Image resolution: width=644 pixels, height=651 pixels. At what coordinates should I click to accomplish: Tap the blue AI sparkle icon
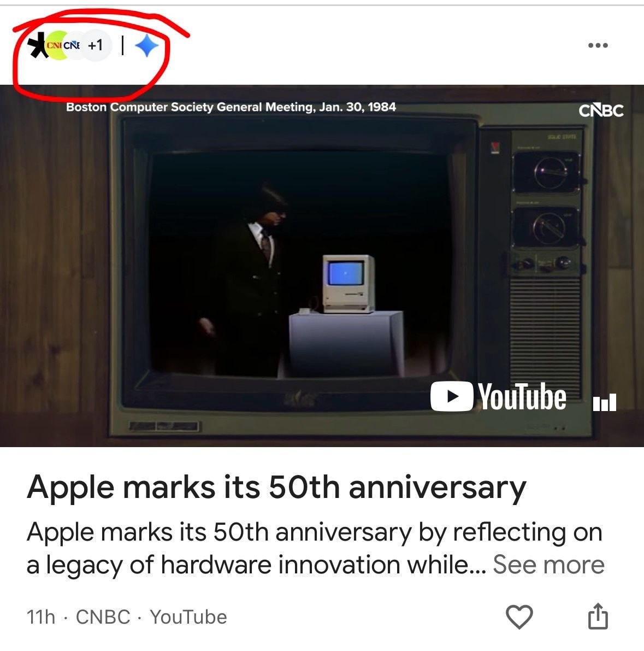tap(147, 45)
